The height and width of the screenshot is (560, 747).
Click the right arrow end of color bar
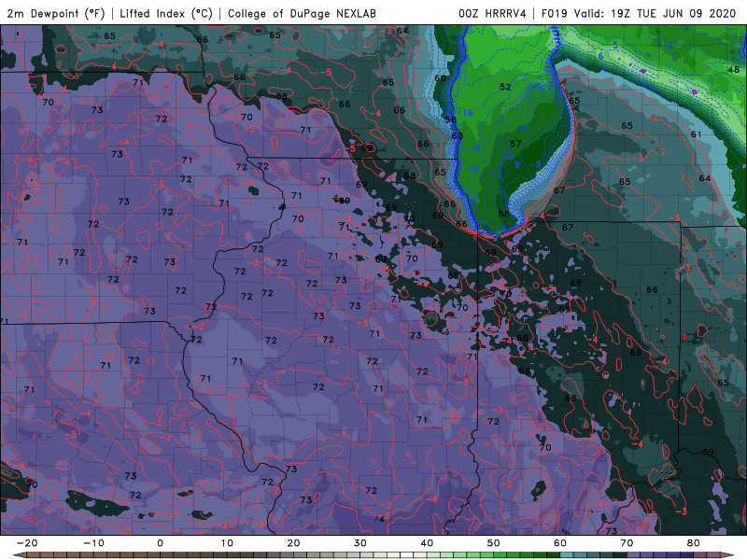click(x=728, y=555)
